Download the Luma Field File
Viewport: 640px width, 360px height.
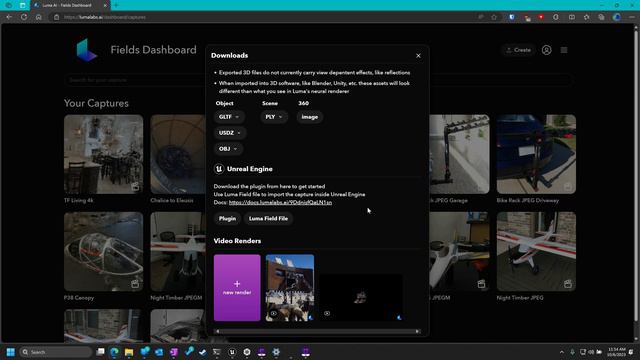tap(268, 218)
